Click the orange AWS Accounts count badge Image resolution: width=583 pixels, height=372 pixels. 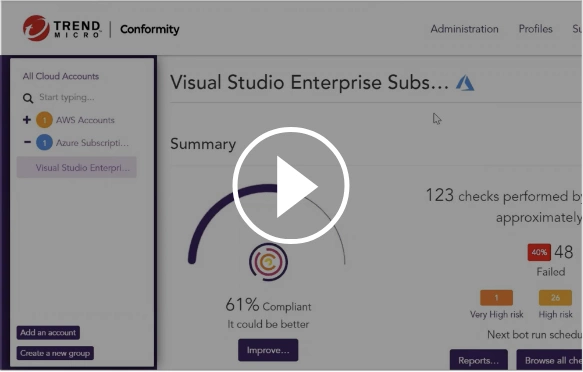coord(44,120)
